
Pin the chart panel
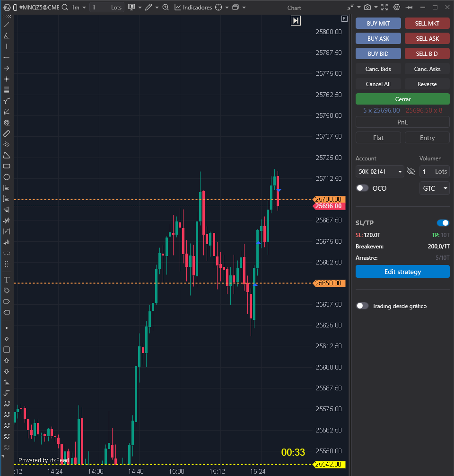409,7
